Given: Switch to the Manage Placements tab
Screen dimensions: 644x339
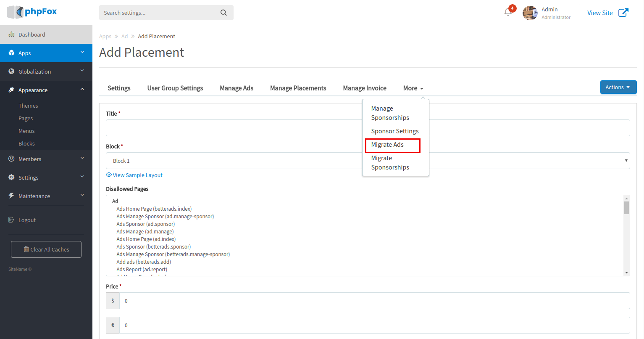Looking at the screenshot, I should tap(298, 88).
